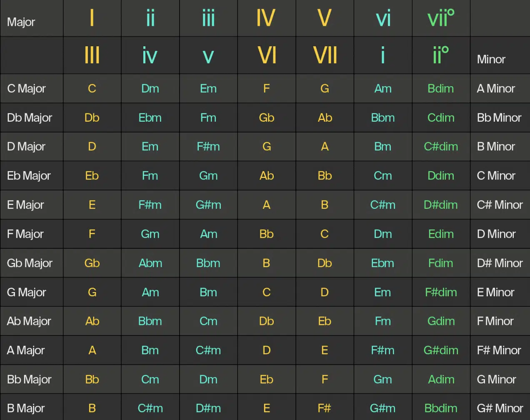Select the "A Minor" key label

point(496,88)
